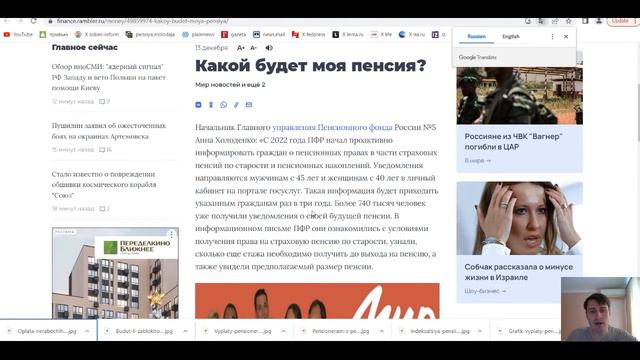Reload the current page
Viewport: 640px width, 360px height.
click(x=33, y=21)
